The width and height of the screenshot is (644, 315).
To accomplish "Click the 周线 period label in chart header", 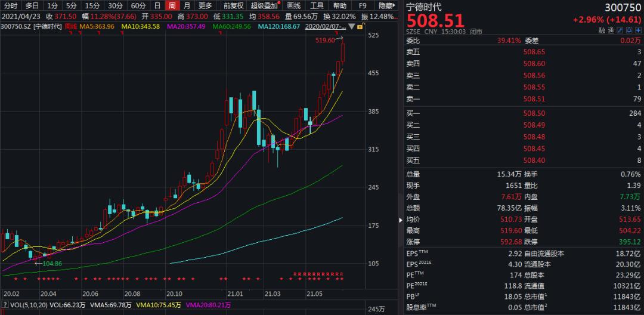I will tap(69, 26).
